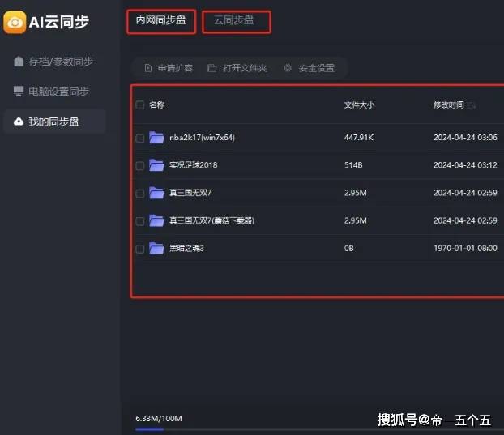The width and height of the screenshot is (504, 435).
Task: Select 我的同步盘 in the sidebar
Action: (53, 122)
